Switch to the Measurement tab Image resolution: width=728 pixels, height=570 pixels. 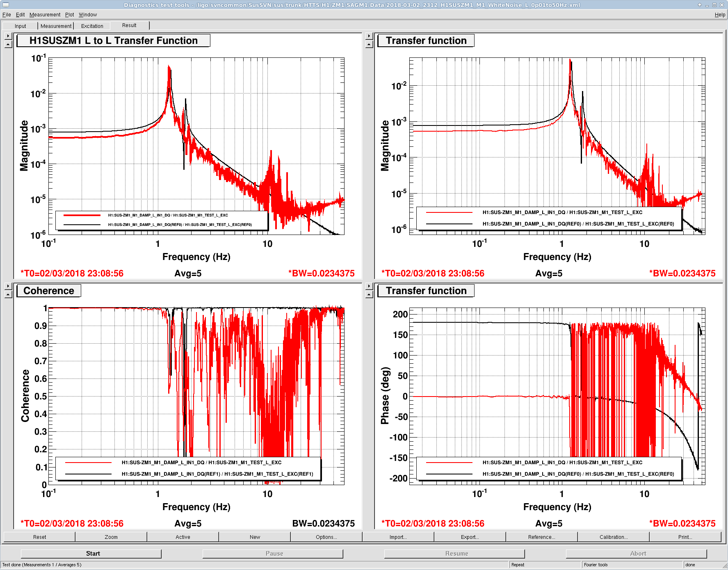click(x=56, y=26)
